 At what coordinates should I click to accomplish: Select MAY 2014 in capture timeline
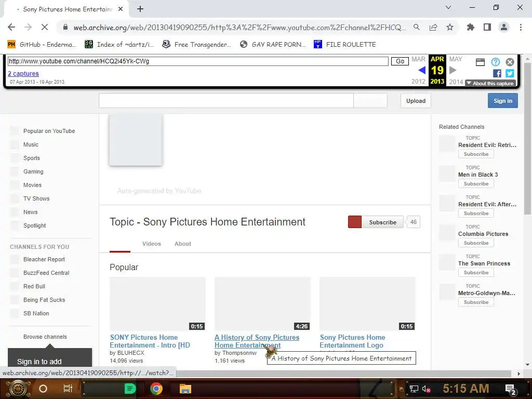[x=456, y=70]
